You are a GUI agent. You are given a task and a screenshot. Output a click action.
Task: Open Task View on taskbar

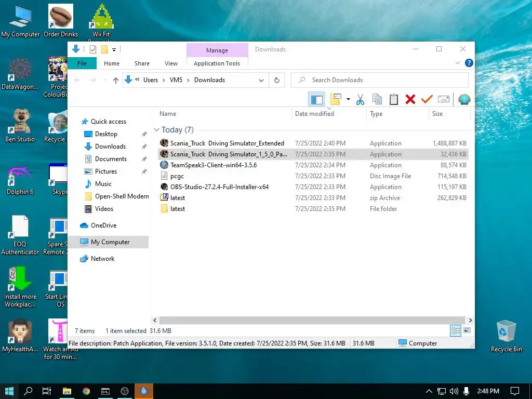point(46,391)
